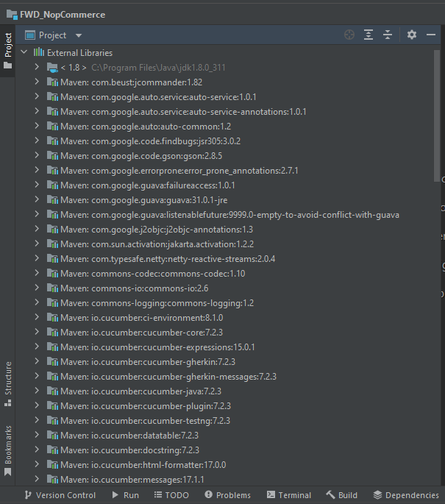This screenshot has height=504, width=445.
Task: Open the Problems tool window
Action: click(x=228, y=495)
